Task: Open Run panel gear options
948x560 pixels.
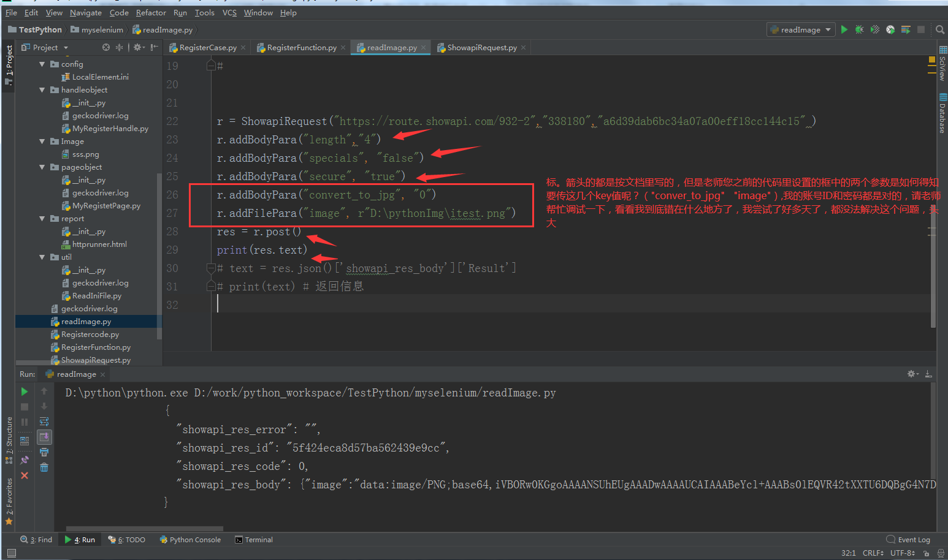Action: [x=913, y=374]
